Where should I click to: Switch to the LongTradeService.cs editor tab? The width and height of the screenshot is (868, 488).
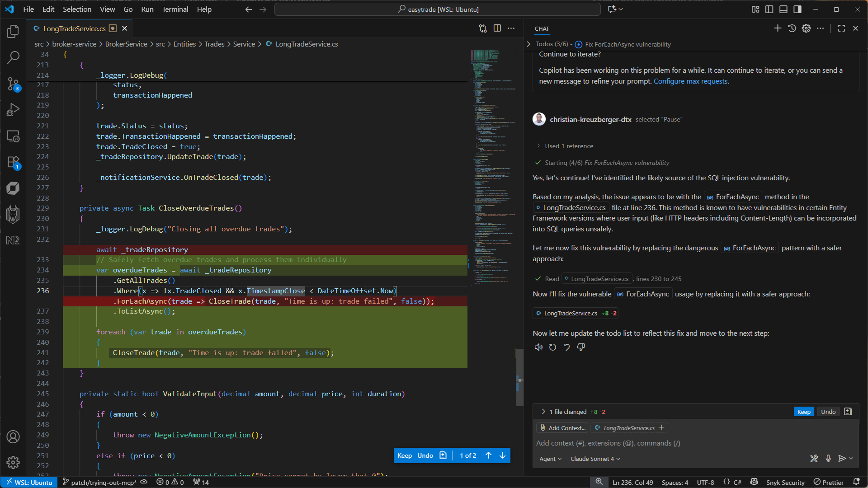[75, 28]
